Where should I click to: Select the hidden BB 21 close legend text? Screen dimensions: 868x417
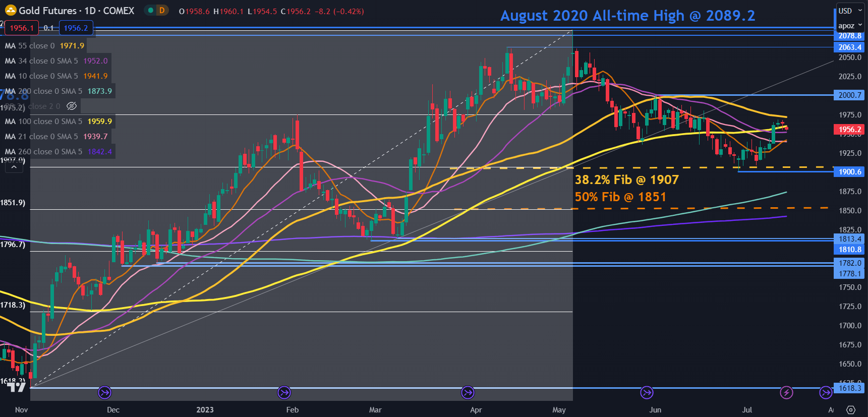point(32,106)
